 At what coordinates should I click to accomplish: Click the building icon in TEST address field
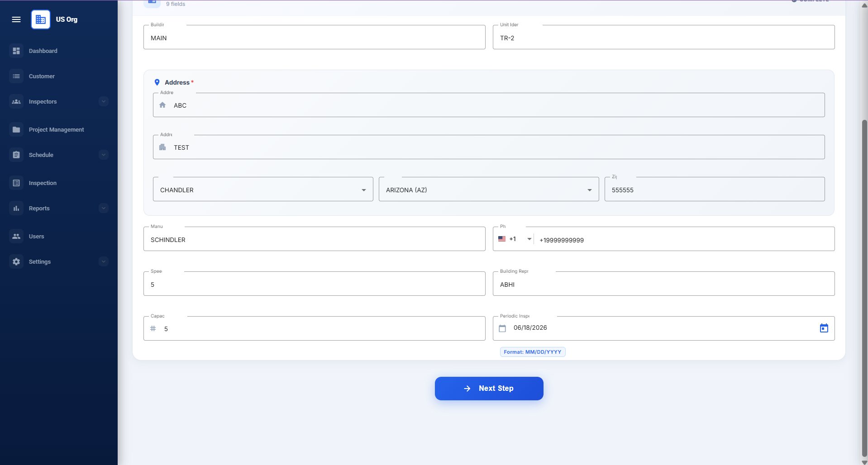click(162, 147)
